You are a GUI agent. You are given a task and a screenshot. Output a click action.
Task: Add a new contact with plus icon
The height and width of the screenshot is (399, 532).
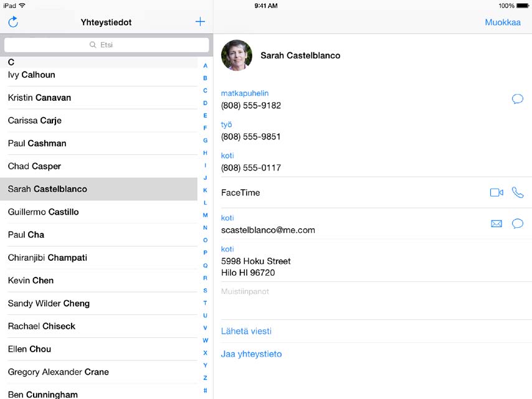pyautogui.click(x=200, y=22)
